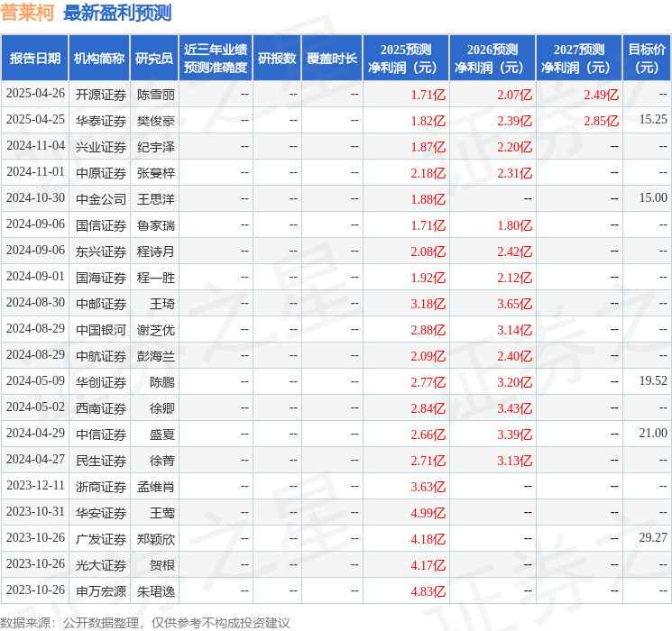Click institution 华泰证券
Screen dimensions: 672x631
click(x=101, y=121)
